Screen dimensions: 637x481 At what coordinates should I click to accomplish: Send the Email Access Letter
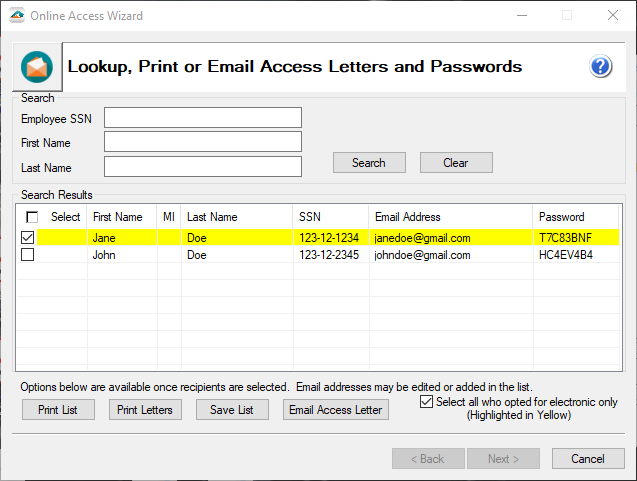point(335,410)
